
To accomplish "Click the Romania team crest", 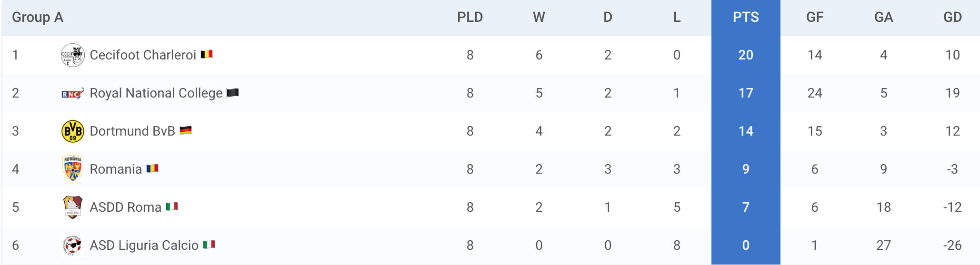I will 73,169.
